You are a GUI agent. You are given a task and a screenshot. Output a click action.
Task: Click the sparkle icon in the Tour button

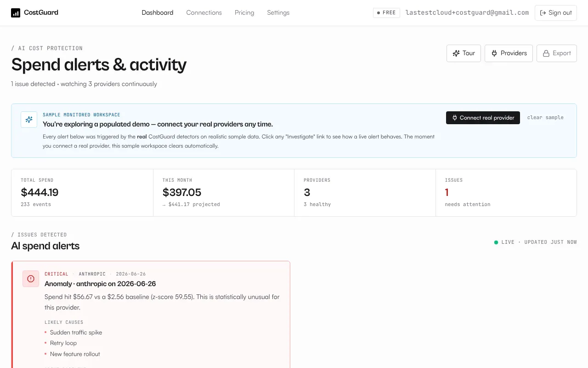click(456, 53)
